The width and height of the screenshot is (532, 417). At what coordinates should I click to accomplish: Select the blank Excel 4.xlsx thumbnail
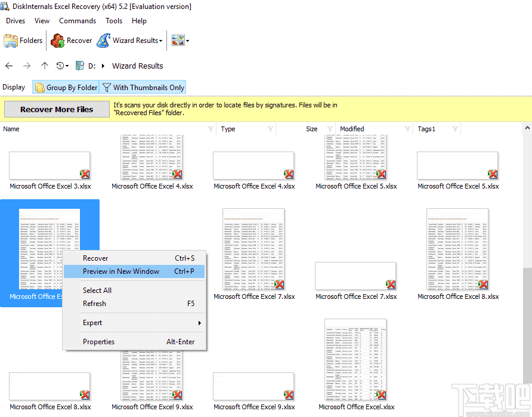(x=254, y=166)
